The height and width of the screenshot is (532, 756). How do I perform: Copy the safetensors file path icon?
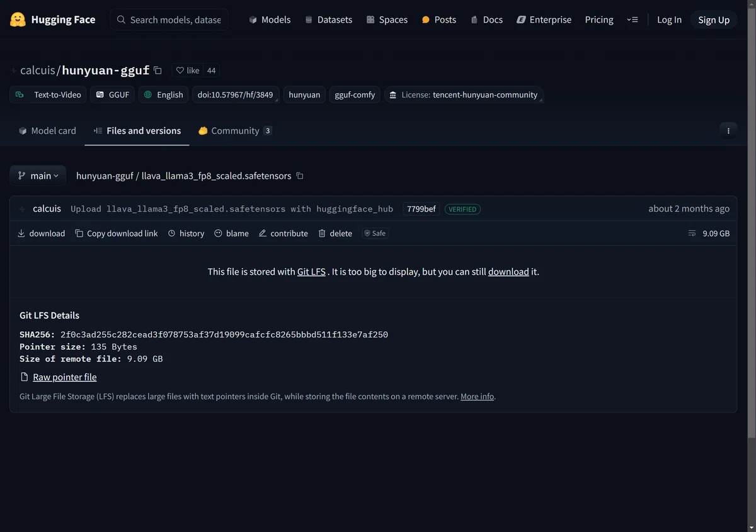pyautogui.click(x=300, y=176)
